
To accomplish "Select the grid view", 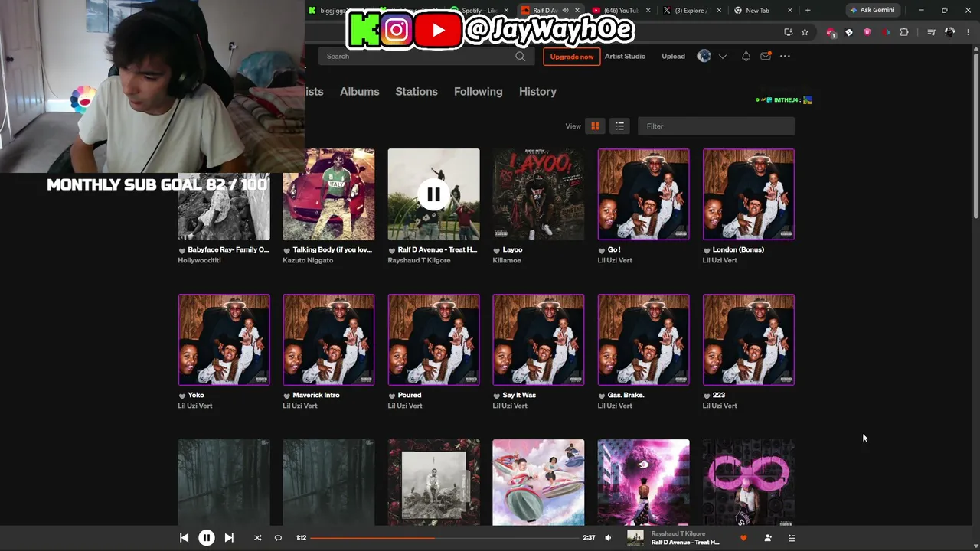I will (x=595, y=126).
